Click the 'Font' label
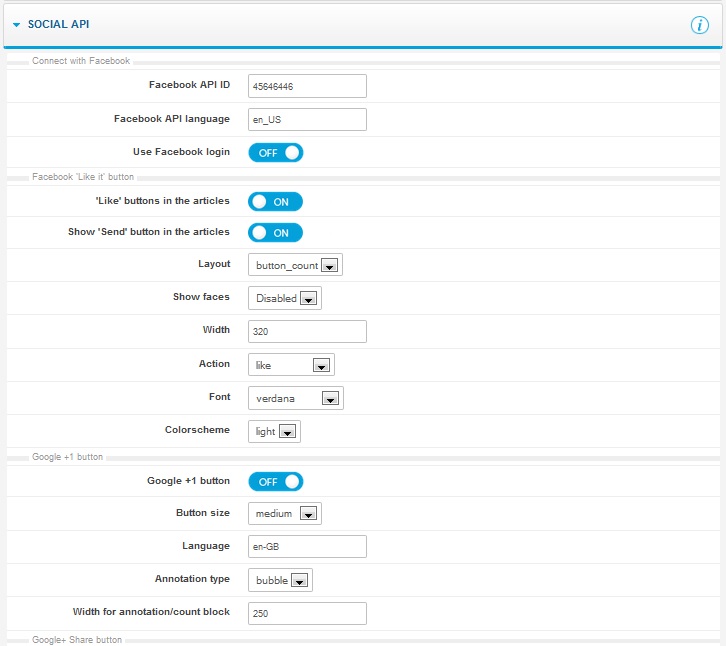Image resolution: width=726 pixels, height=646 pixels. click(x=219, y=397)
